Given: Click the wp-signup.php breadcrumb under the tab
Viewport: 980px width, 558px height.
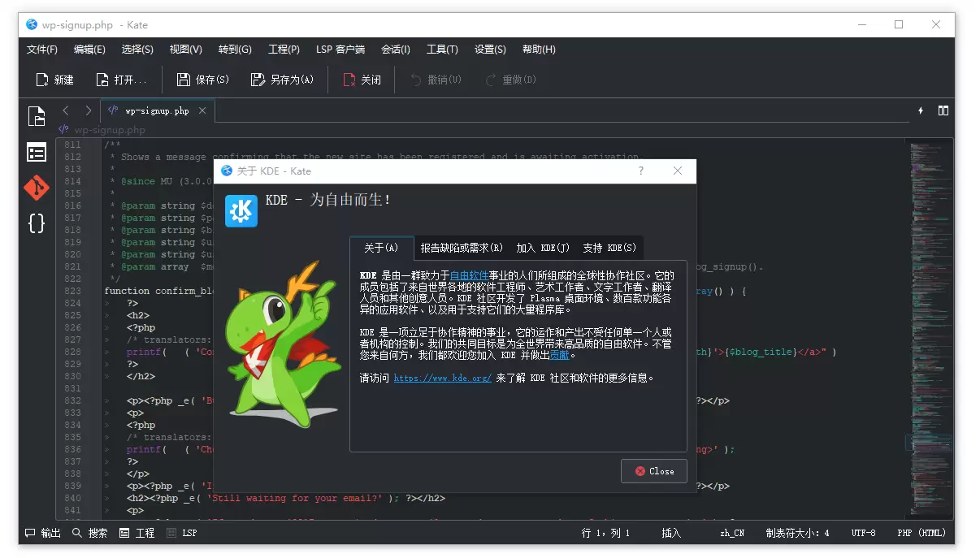Looking at the screenshot, I should [x=102, y=129].
